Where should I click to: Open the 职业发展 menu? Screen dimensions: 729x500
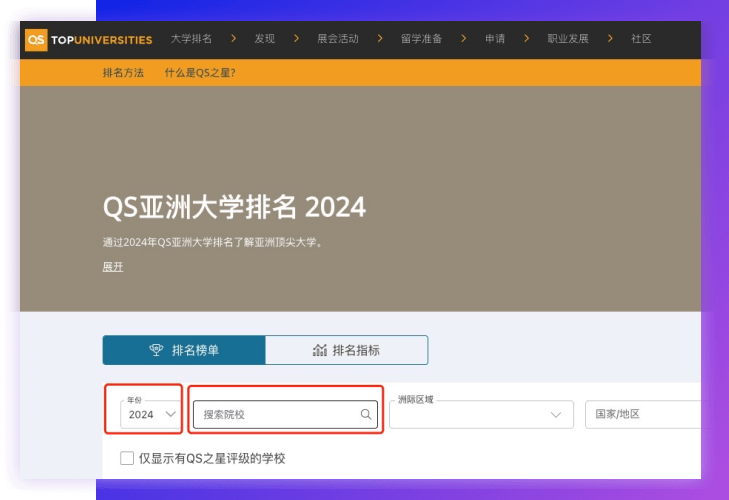click(568, 39)
